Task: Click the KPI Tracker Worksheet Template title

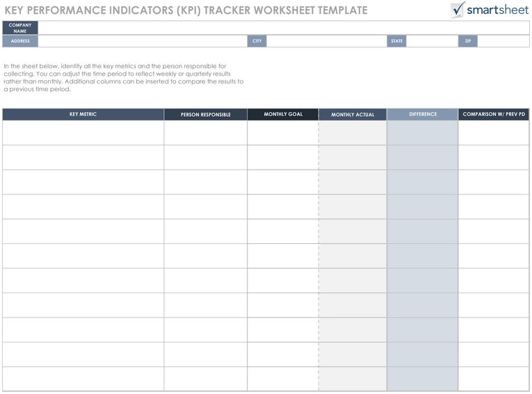Action: pyautogui.click(x=186, y=10)
